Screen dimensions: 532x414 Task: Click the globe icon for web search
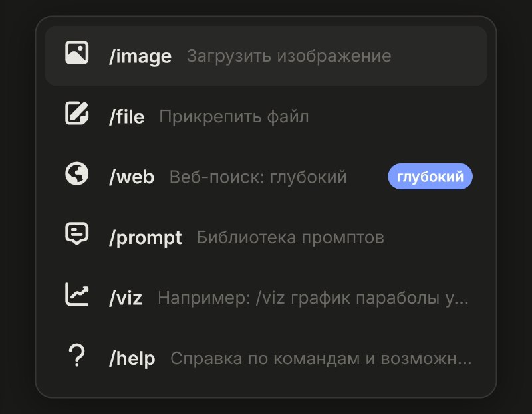(x=77, y=174)
